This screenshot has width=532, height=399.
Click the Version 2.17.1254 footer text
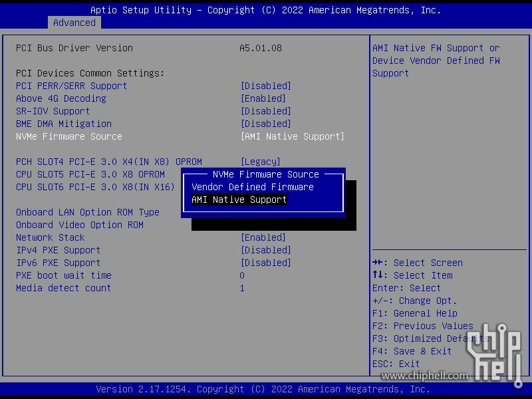263,389
